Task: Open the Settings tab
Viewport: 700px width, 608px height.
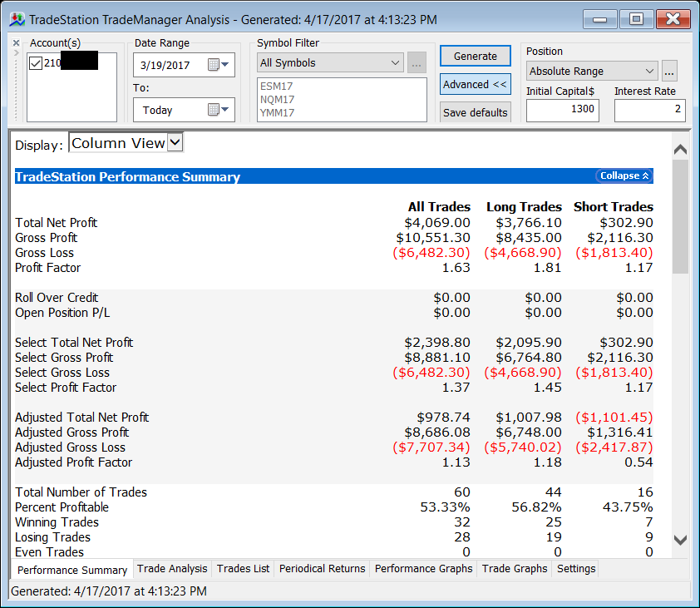Action: point(576,568)
